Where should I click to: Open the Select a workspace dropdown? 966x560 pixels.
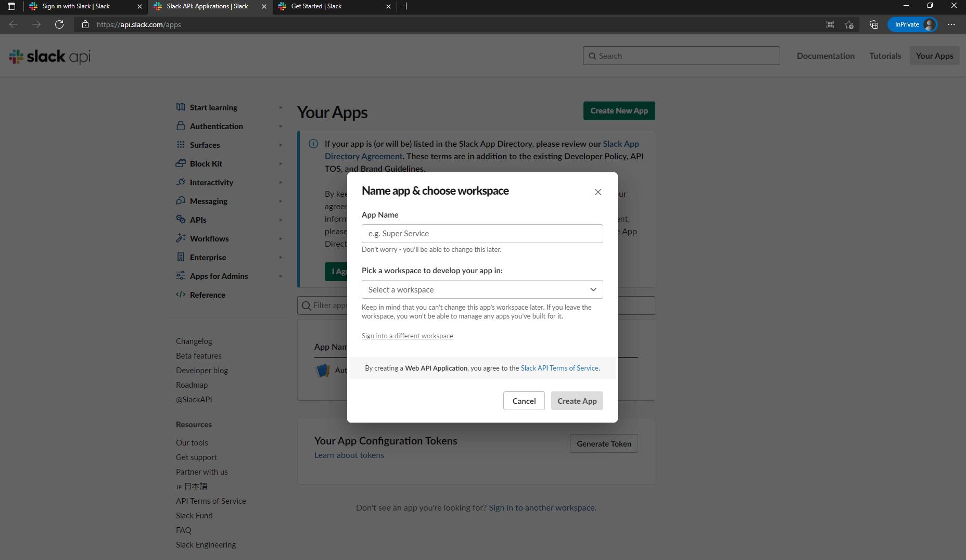[482, 289]
